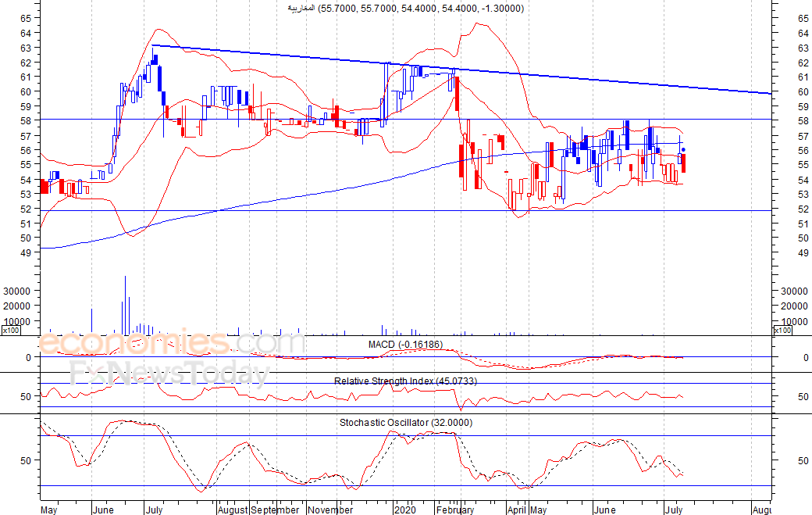The image size is (812, 515).
Task: Click the 60 label on the right price axis
Action: pyautogui.click(x=803, y=91)
